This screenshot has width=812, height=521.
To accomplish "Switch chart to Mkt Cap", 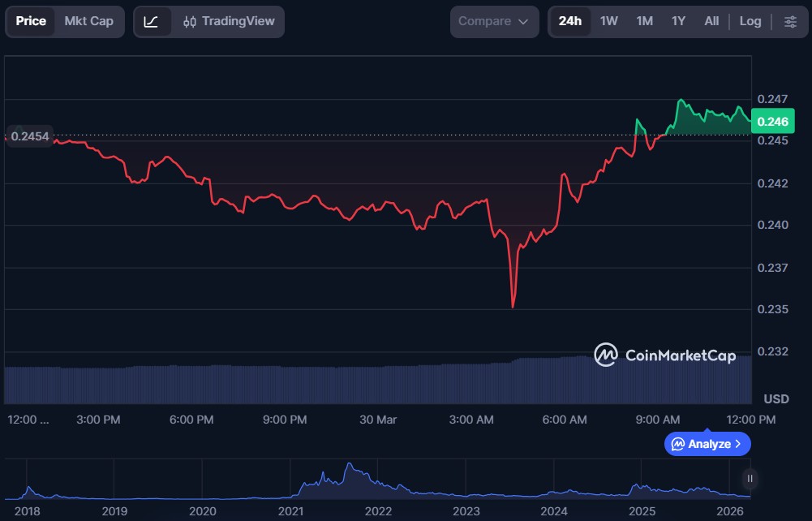I will click(89, 21).
